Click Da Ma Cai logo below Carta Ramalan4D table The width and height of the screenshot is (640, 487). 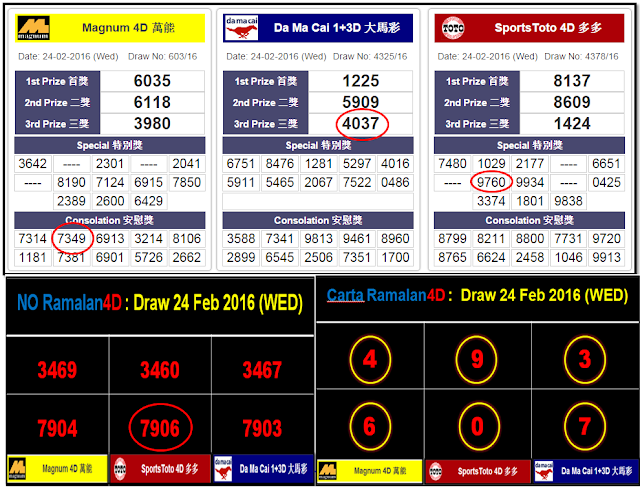(544, 471)
